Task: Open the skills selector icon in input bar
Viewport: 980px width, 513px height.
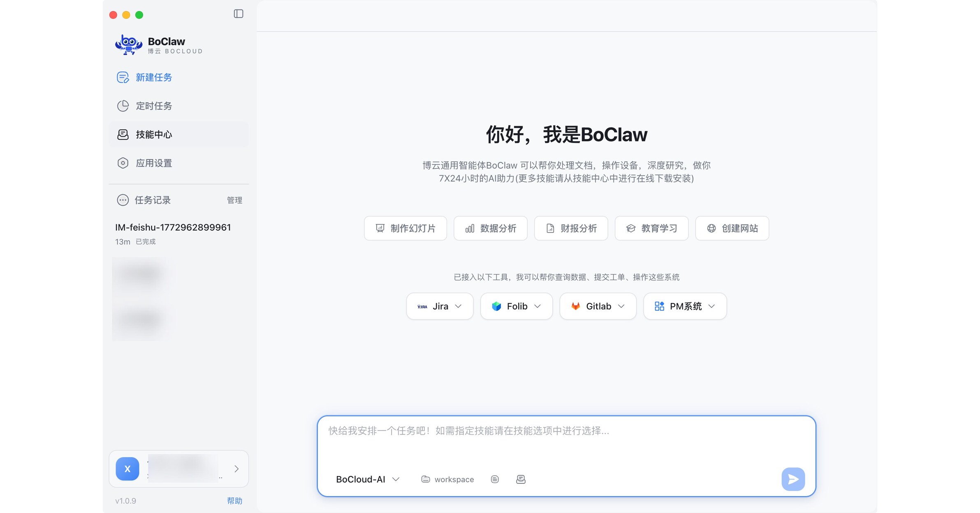Action: (x=521, y=479)
